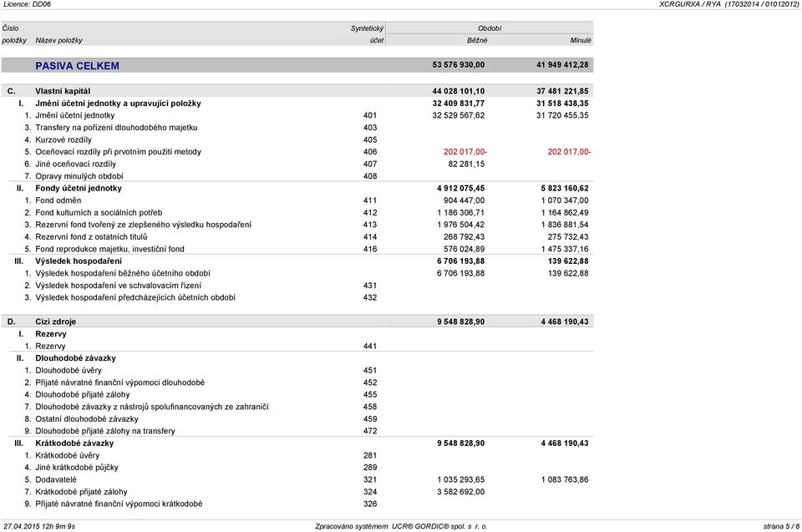Select Dlouhodobé závazky z nástrojů spolufinancovaných
The image size is (802, 532).
(x=151, y=408)
